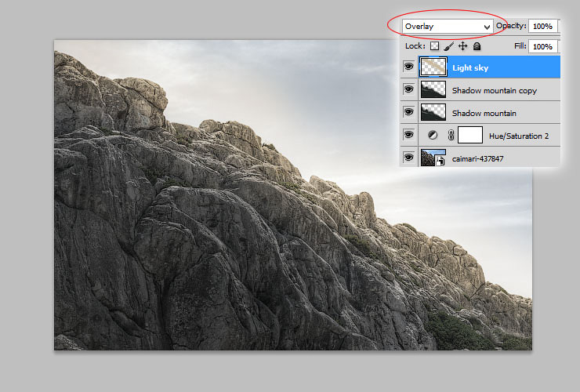Click the mountain image on the canvas
This screenshot has height=392, width=580.
[293, 195]
